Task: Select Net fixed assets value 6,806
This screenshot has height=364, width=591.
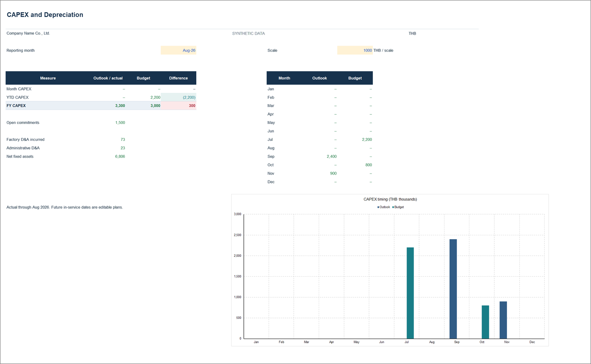Action: pos(120,156)
